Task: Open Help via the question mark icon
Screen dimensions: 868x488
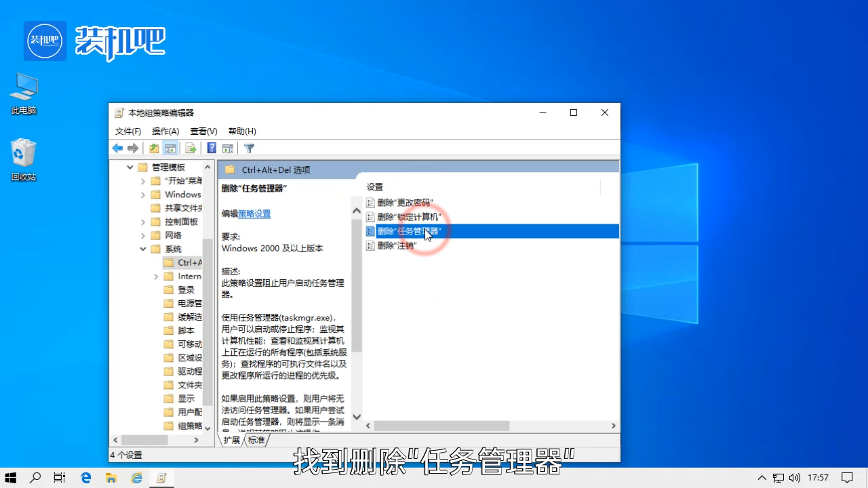Action: [x=212, y=148]
